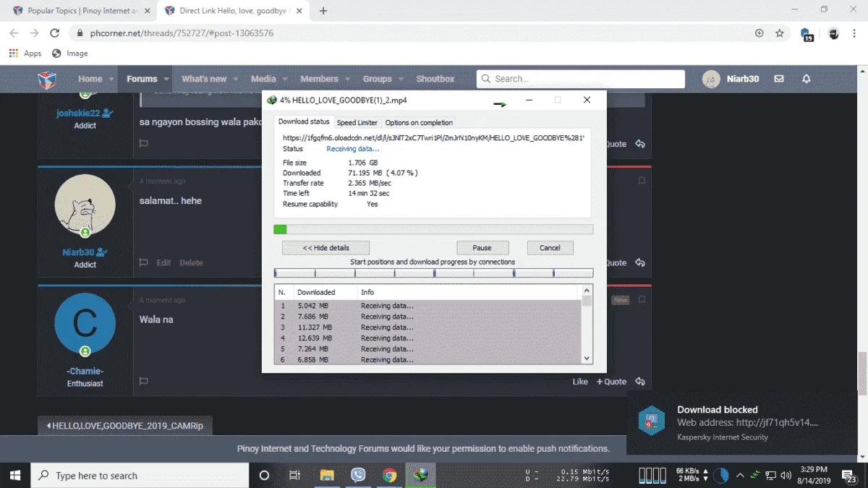
Task: Click reply arrow icon on Niarb30 post
Action: tap(640, 263)
